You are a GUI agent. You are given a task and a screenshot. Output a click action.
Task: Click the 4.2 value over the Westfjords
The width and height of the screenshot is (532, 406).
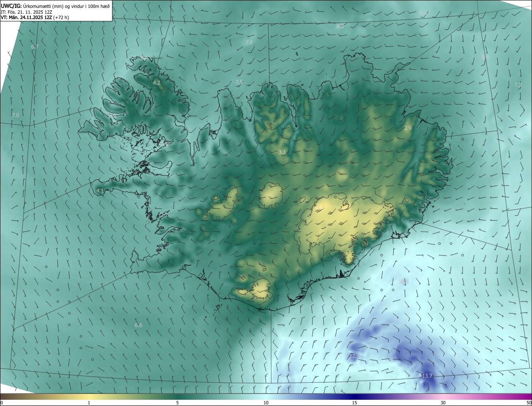[157, 83]
